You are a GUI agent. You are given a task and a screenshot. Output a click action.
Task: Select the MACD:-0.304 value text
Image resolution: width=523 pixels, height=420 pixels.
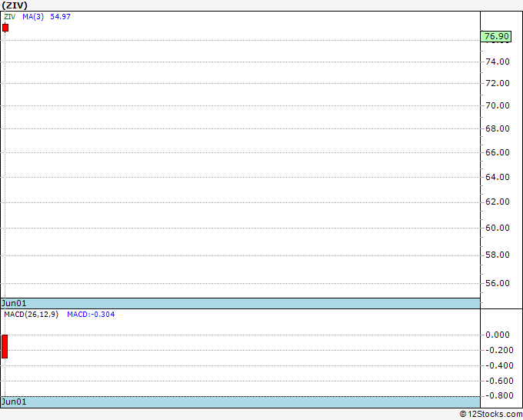pyautogui.click(x=91, y=315)
